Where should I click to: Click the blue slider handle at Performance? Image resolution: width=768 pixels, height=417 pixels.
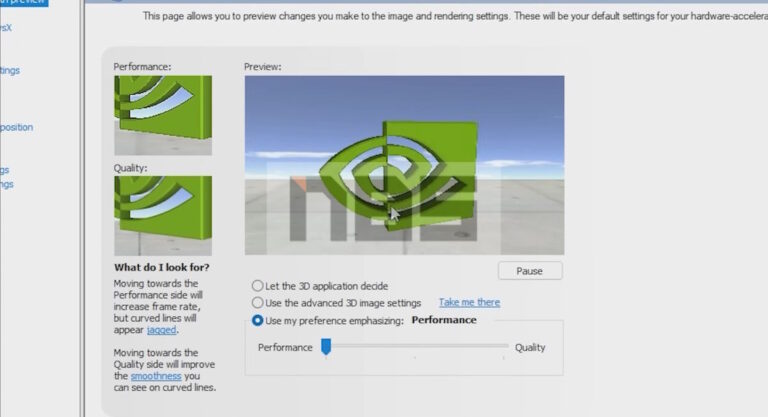click(325, 347)
